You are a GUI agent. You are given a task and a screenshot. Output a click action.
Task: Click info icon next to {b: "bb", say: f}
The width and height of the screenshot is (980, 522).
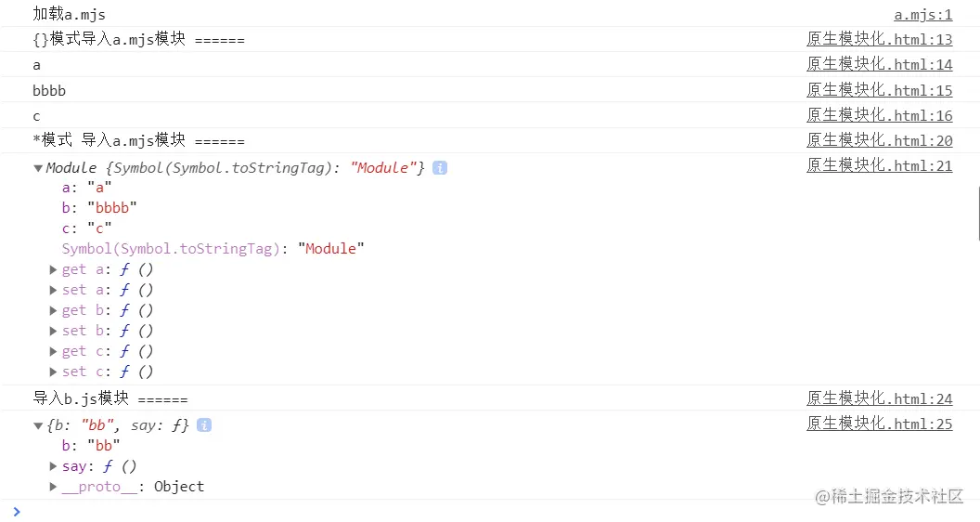pyautogui.click(x=204, y=425)
